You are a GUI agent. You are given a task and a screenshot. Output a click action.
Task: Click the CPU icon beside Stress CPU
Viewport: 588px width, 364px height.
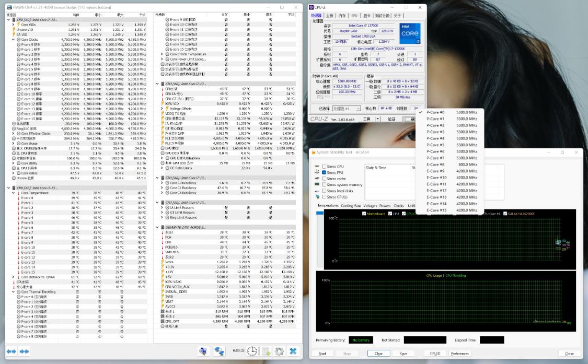pyautogui.click(x=317, y=166)
